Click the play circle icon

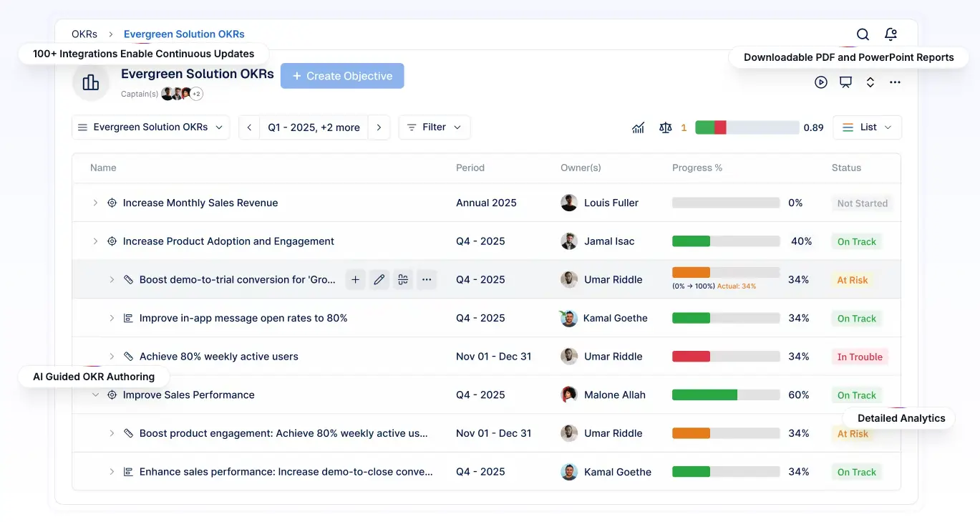pyautogui.click(x=821, y=82)
